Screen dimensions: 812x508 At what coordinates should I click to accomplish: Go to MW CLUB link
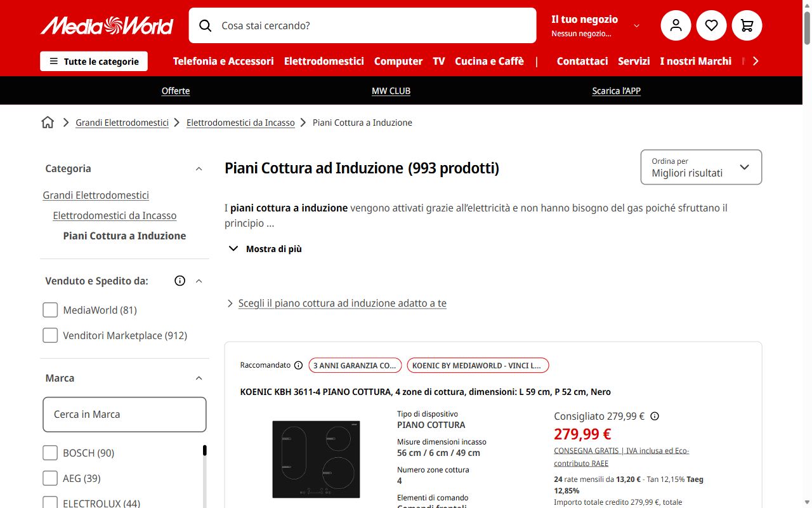point(391,91)
